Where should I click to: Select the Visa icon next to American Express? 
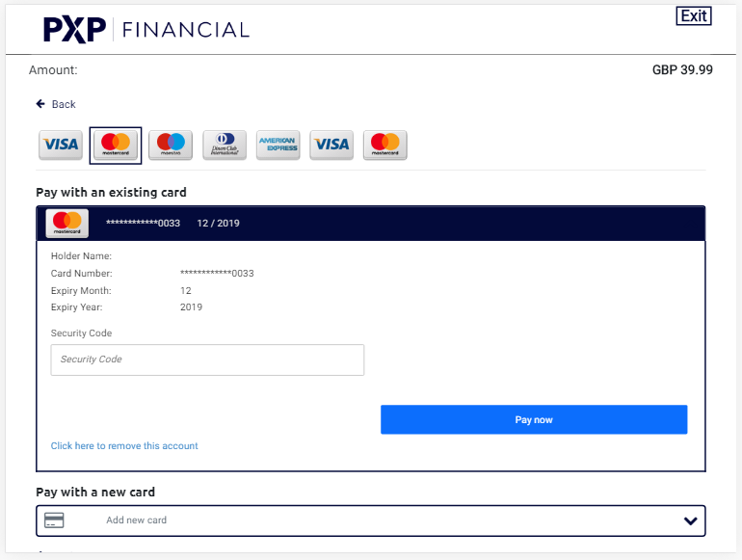click(331, 145)
